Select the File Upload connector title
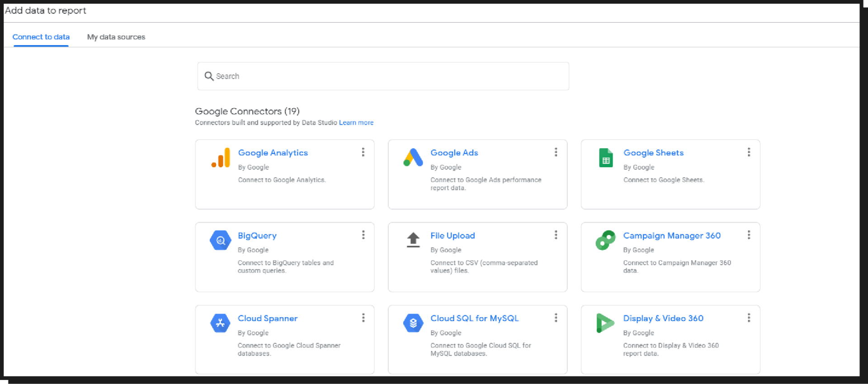 click(453, 235)
